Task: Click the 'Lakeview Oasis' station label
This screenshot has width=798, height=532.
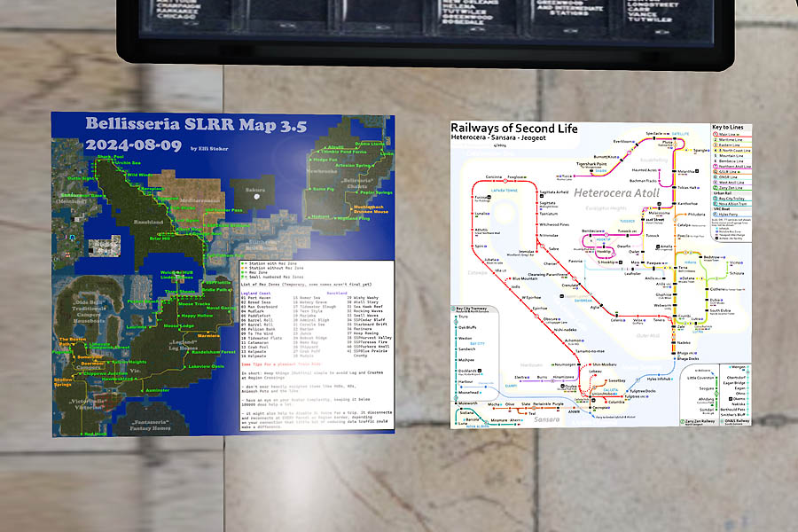Action: tap(206, 366)
